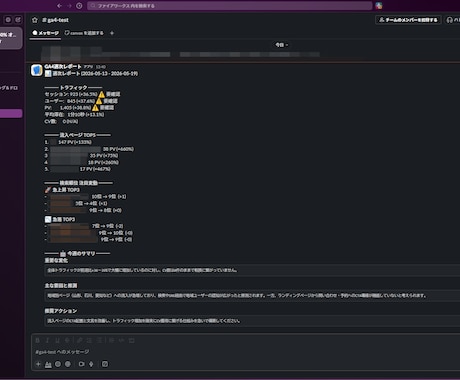This screenshot has height=380, width=460.
Task: Click the 147 PV entry
Action: tap(68, 142)
